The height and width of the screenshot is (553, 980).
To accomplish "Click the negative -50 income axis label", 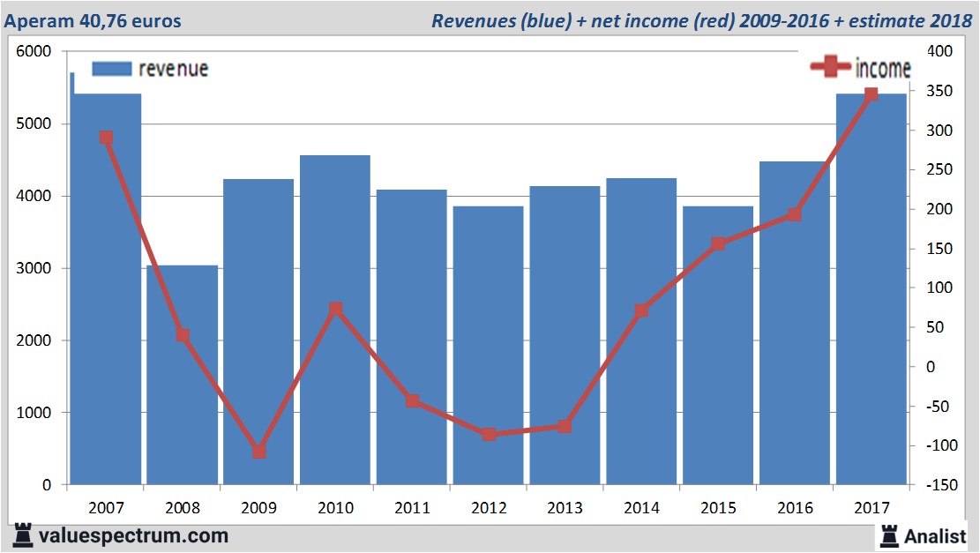I will point(936,407).
